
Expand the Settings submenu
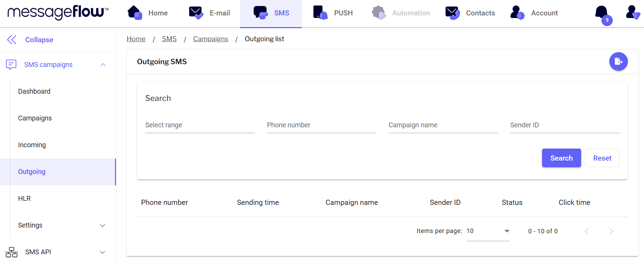tap(102, 225)
